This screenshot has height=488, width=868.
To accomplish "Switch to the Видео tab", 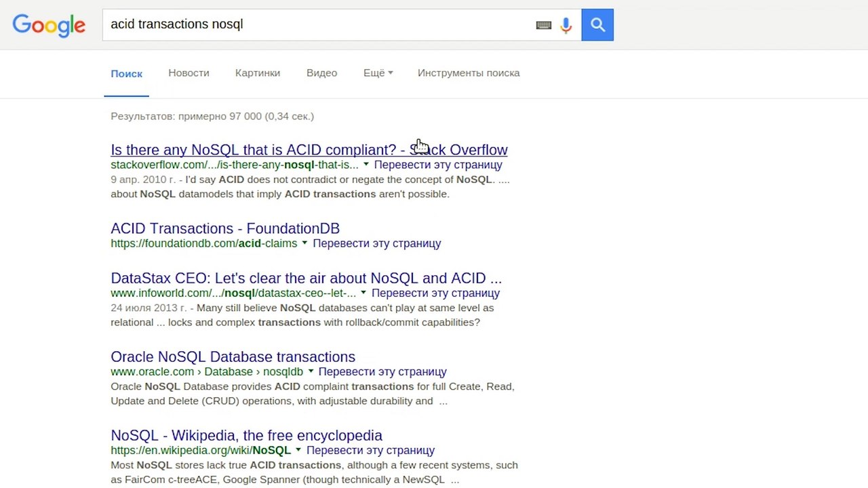I will (x=321, y=73).
